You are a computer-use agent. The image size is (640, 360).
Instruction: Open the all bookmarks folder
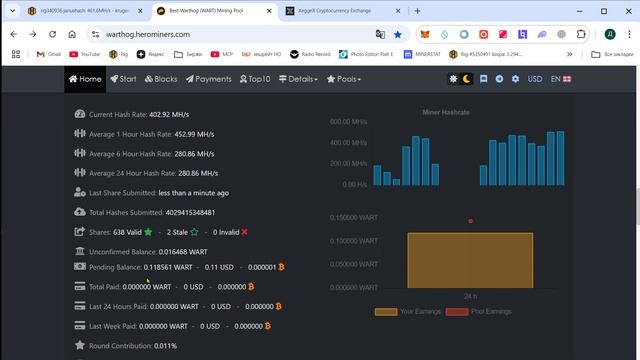pos(612,54)
